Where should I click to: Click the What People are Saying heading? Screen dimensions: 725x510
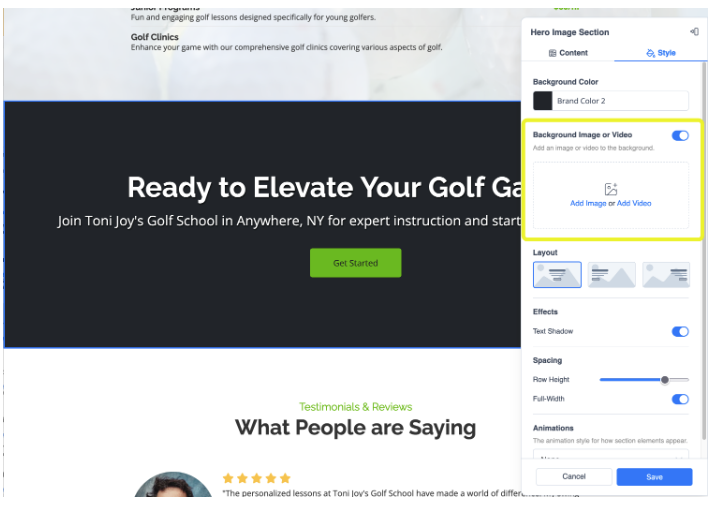click(x=356, y=428)
